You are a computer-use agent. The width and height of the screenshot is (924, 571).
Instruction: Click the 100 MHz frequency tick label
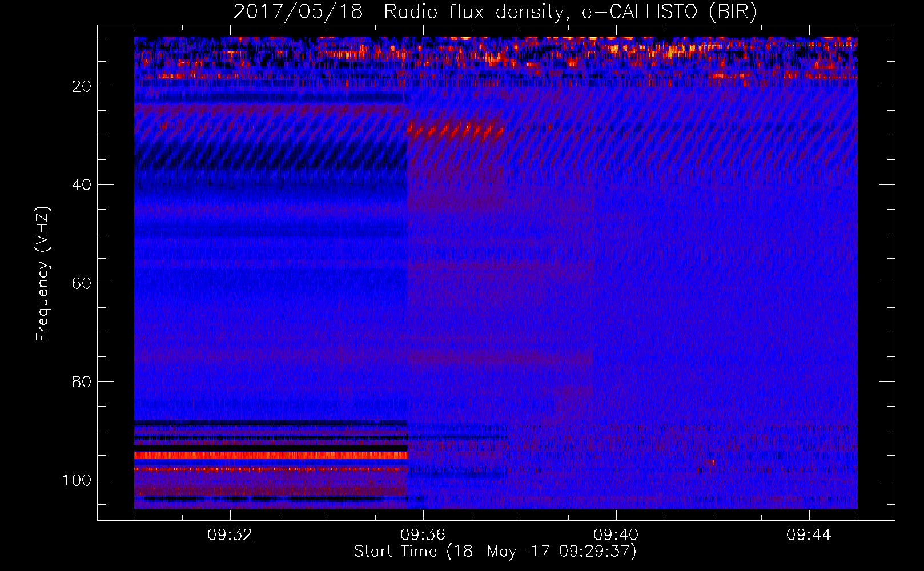(x=77, y=480)
